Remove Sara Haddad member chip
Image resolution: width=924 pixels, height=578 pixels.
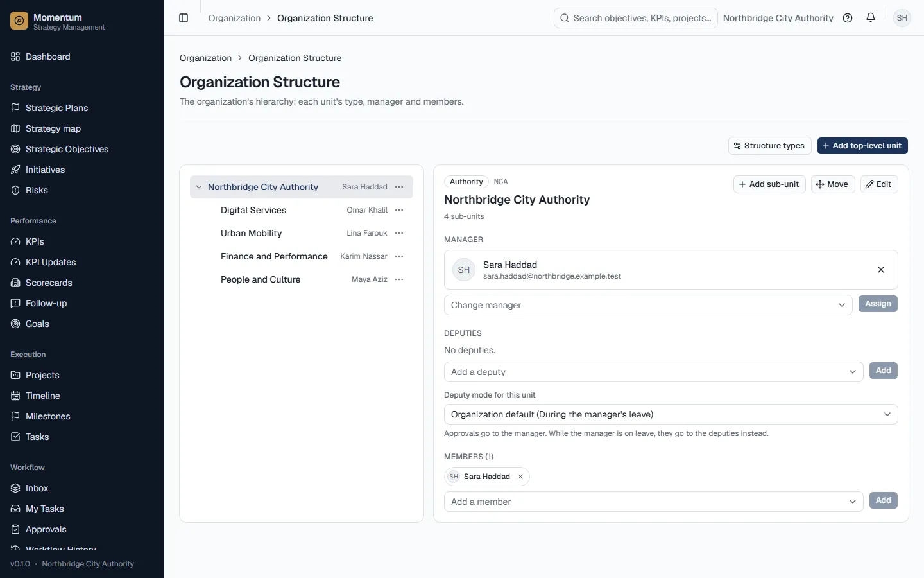pyautogui.click(x=520, y=477)
